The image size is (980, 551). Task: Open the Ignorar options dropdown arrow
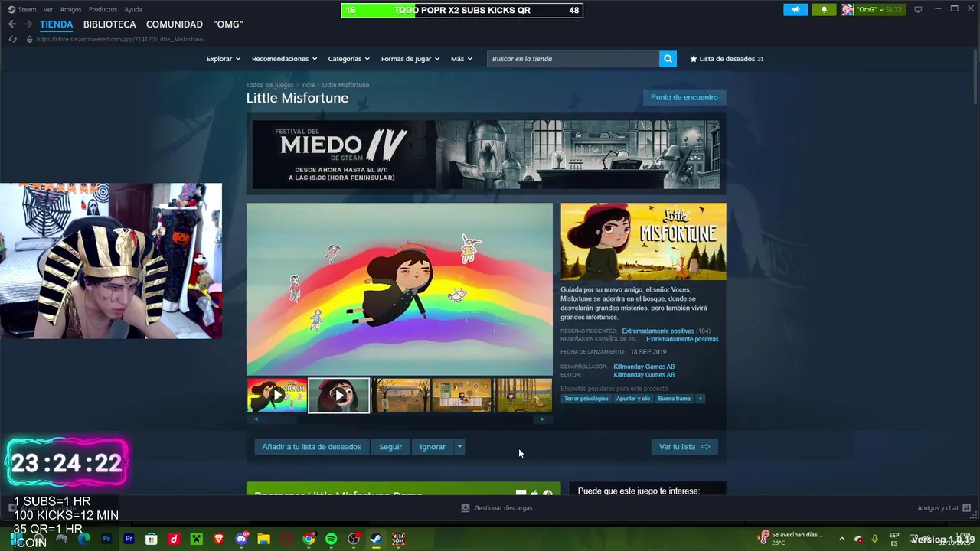(459, 447)
